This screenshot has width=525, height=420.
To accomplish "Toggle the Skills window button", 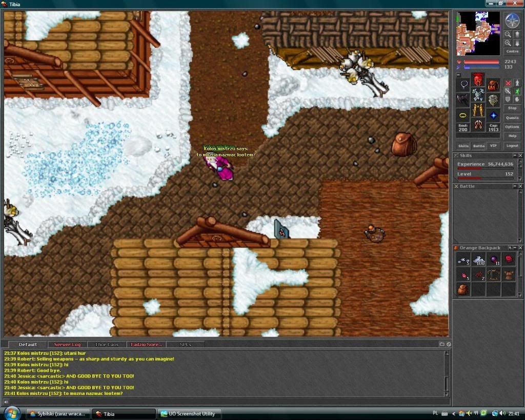I will (x=463, y=146).
